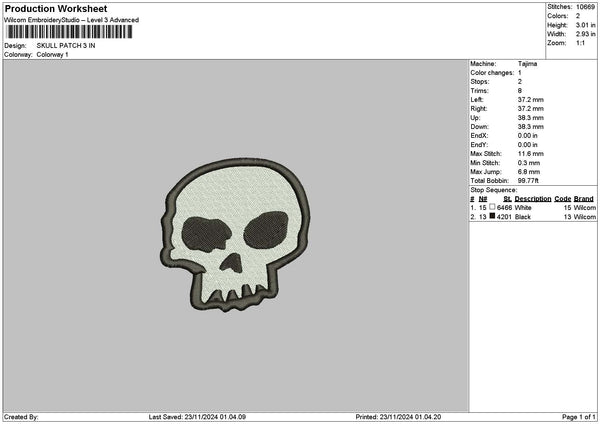Viewport: 600px width, 424px height.
Task: Click the skull embroidery design preview
Action: click(235, 235)
